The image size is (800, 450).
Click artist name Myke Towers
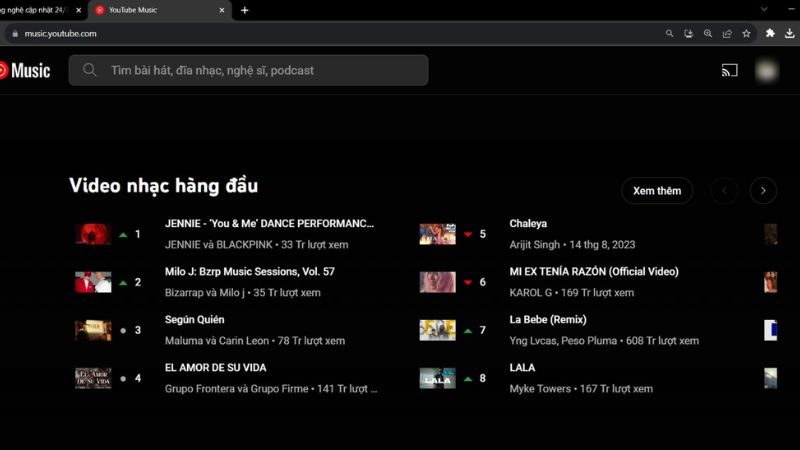540,389
